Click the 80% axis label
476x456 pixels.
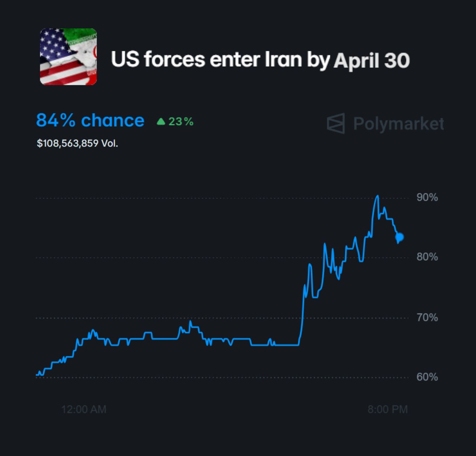[x=427, y=257]
